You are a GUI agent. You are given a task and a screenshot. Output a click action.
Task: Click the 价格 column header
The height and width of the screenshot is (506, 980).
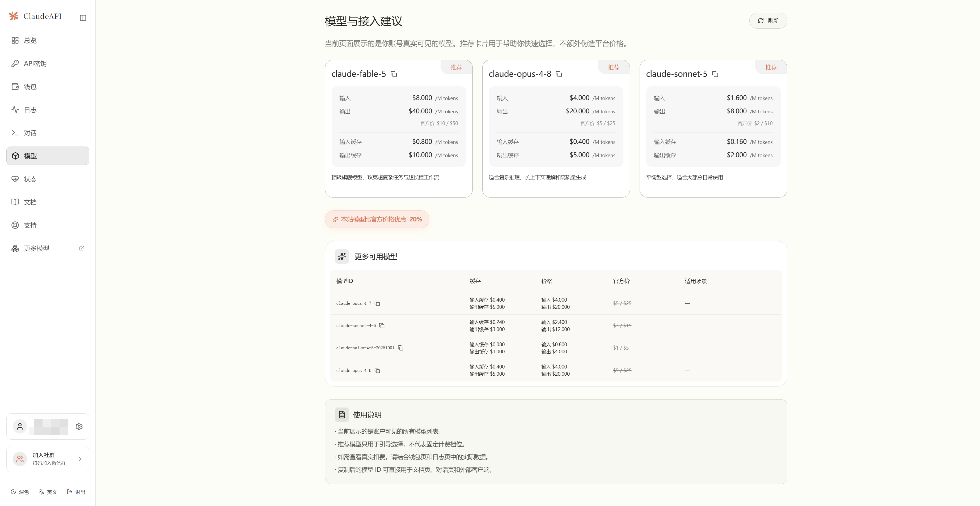(x=547, y=281)
